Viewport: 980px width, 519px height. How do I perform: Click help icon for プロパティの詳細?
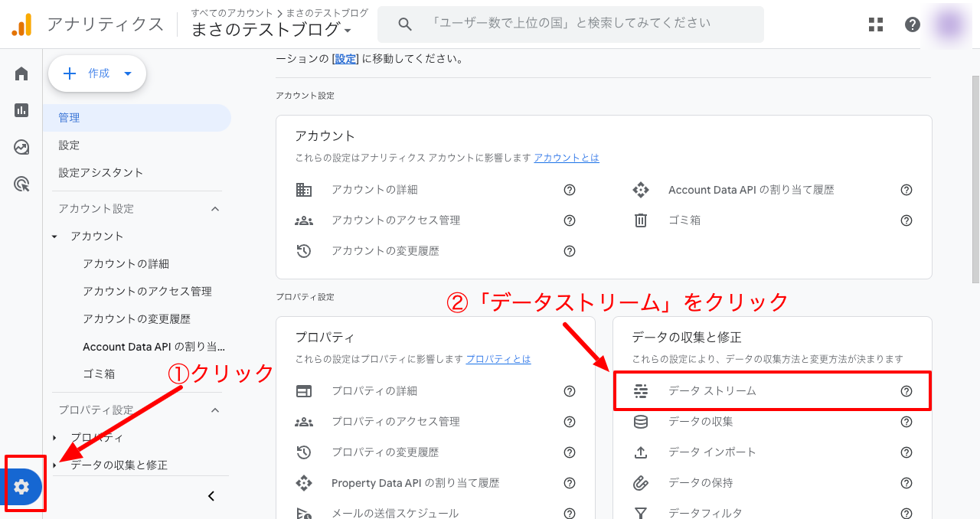coord(570,391)
